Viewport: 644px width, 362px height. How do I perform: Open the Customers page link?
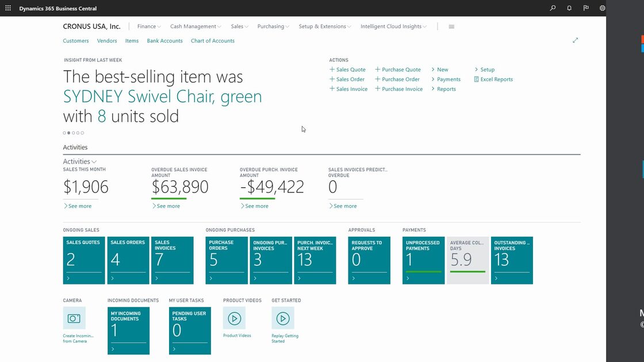point(75,40)
